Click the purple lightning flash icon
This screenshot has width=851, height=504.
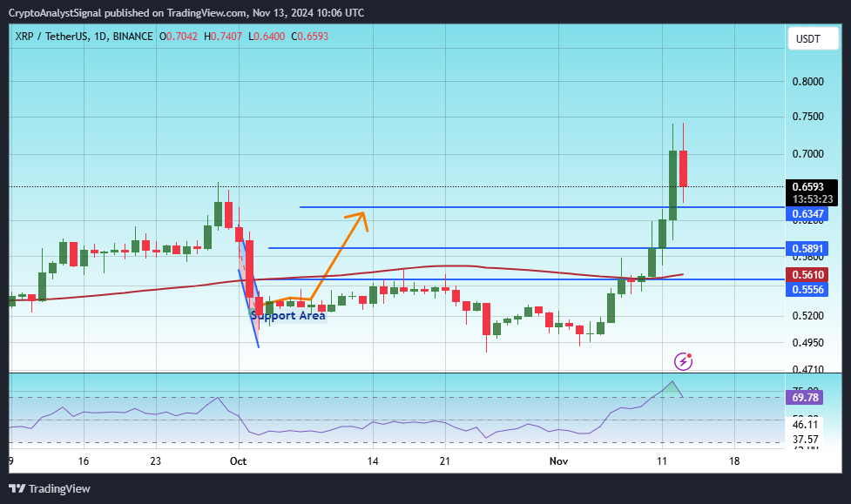[683, 361]
